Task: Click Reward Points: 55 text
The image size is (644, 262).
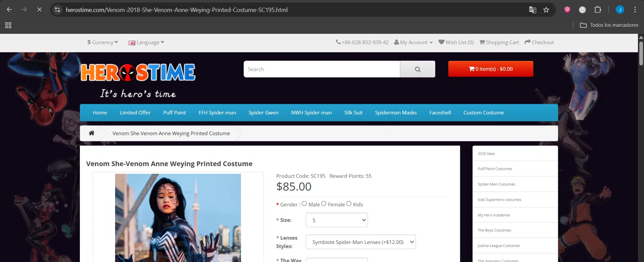Action: pyautogui.click(x=350, y=176)
